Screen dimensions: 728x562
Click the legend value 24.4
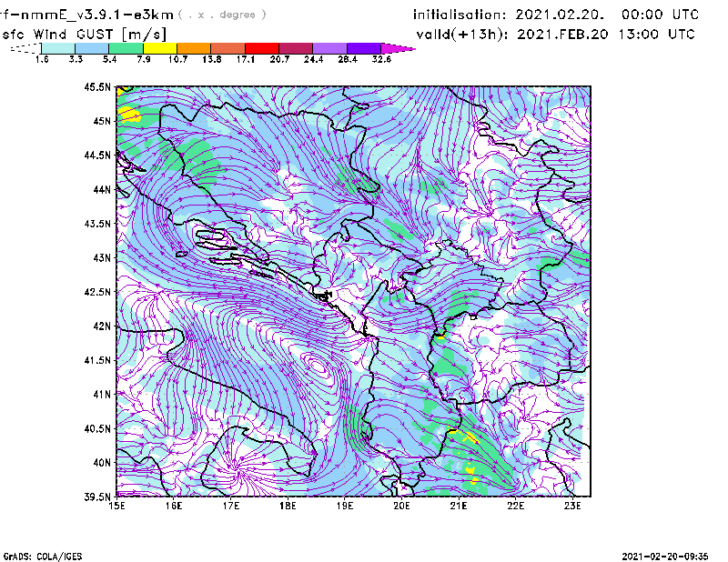click(313, 59)
